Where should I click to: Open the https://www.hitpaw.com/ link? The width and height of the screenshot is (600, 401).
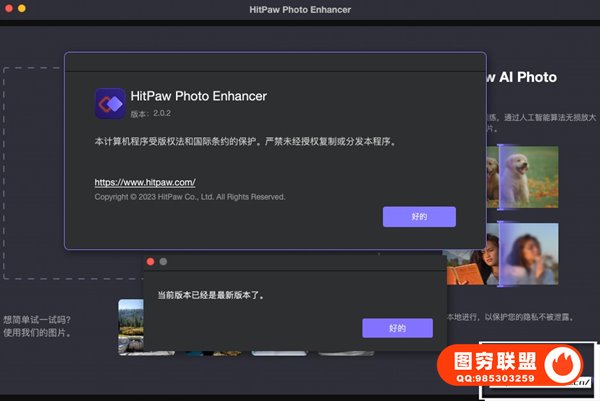144,183
